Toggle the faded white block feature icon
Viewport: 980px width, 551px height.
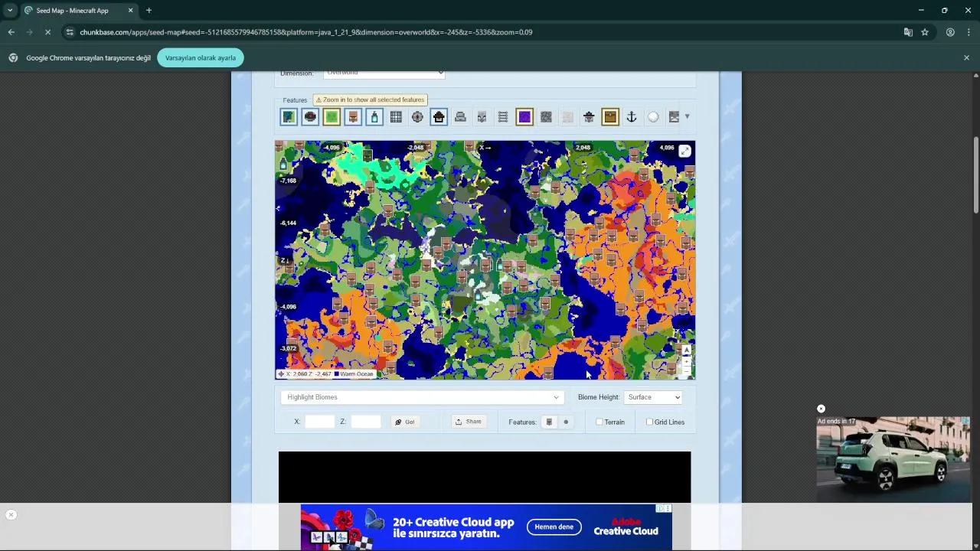tap(567, 117)
